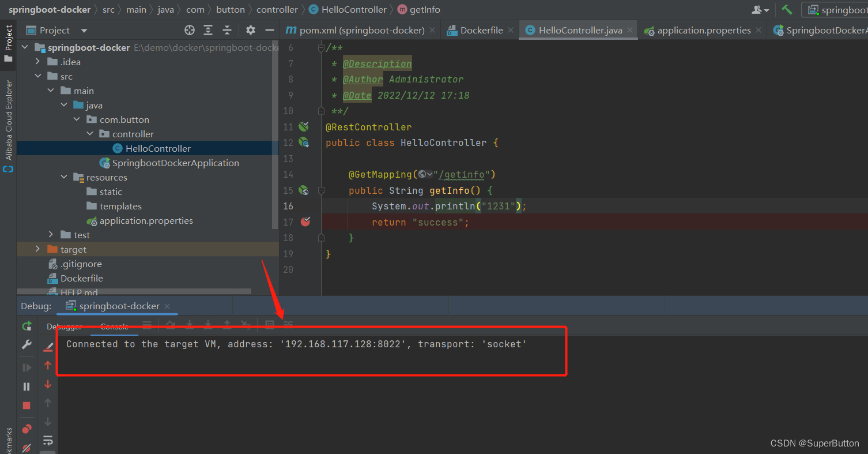Image resolution: width=868 pixels, height=454 pixels.
Task: Open the Alibaba Cloud icon in left strip
Action: coord(8,169)
